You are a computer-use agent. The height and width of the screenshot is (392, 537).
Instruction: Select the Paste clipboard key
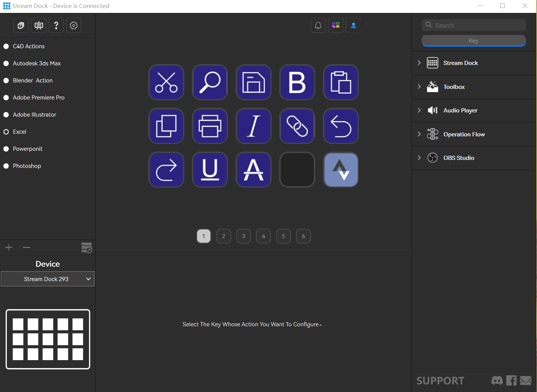(x=341, y=82)
